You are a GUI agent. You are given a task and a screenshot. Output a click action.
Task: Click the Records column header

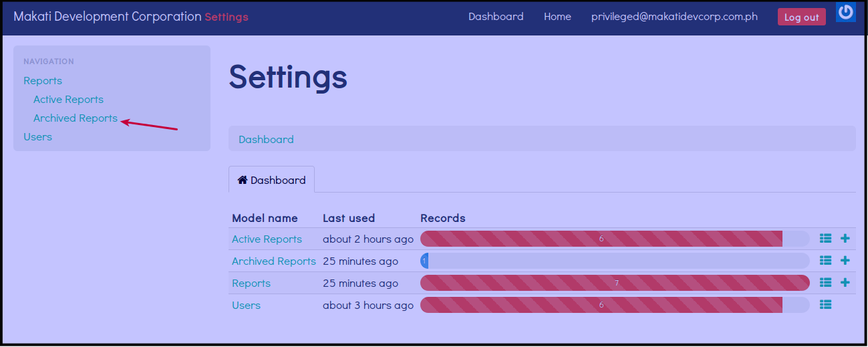[443, 218]
